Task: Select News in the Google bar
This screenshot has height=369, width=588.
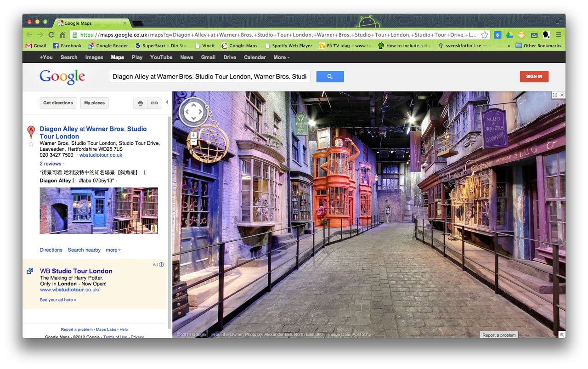Action: click(x=187, y=57)
